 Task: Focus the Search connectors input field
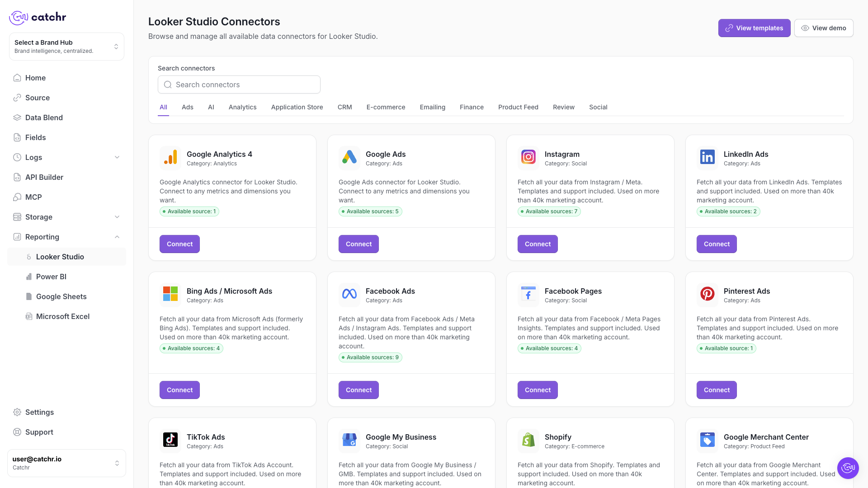[x=239, y=84]
